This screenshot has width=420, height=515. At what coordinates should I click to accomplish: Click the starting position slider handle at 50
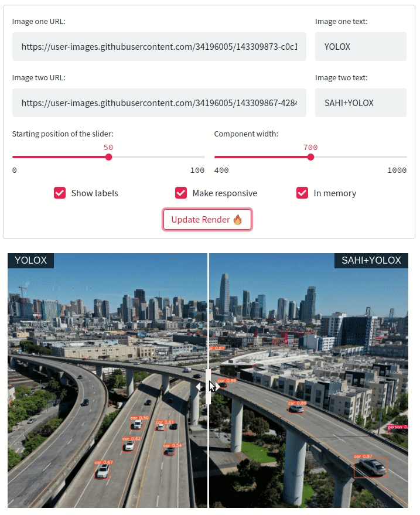(109, 158)
